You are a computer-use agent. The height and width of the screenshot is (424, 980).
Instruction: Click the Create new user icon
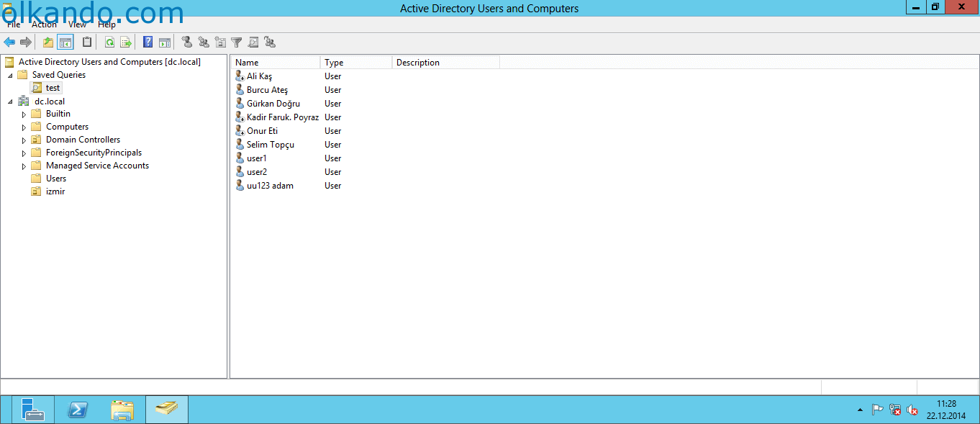pyautogui.click(x=187, y=42)
